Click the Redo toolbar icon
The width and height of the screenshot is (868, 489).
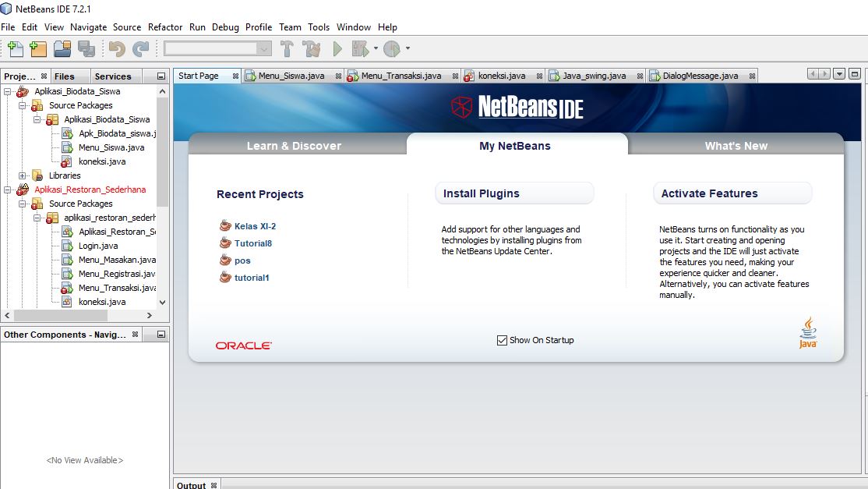point(140,48)
